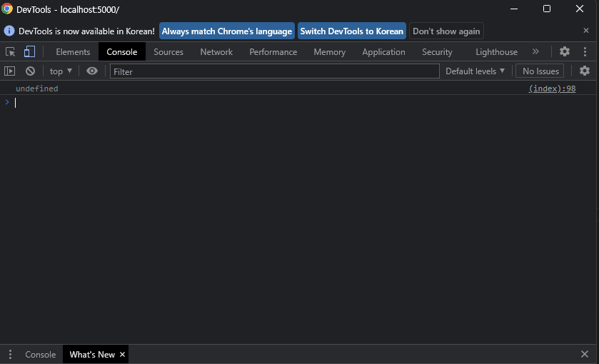The width and height of the screenshot is (599, 364).
Task: Click the console prompt input line
Action: pyautogui.click(x=302, y=102)
